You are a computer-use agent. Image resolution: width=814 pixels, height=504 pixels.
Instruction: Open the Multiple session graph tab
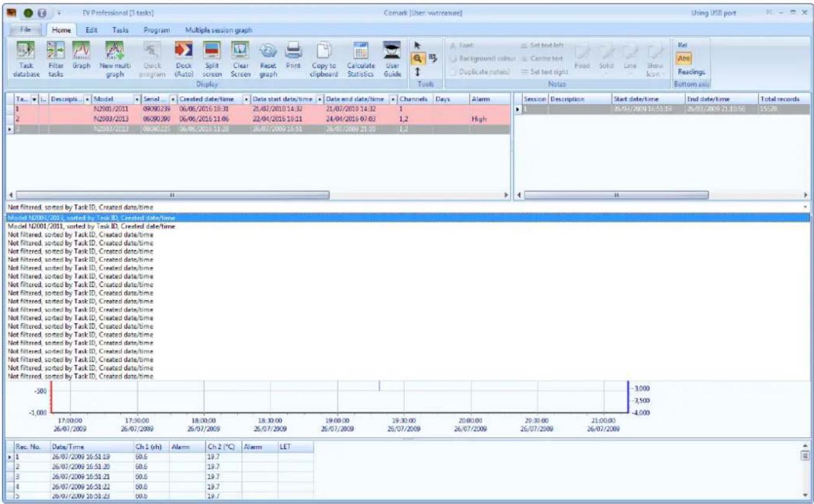click(218, 30)
